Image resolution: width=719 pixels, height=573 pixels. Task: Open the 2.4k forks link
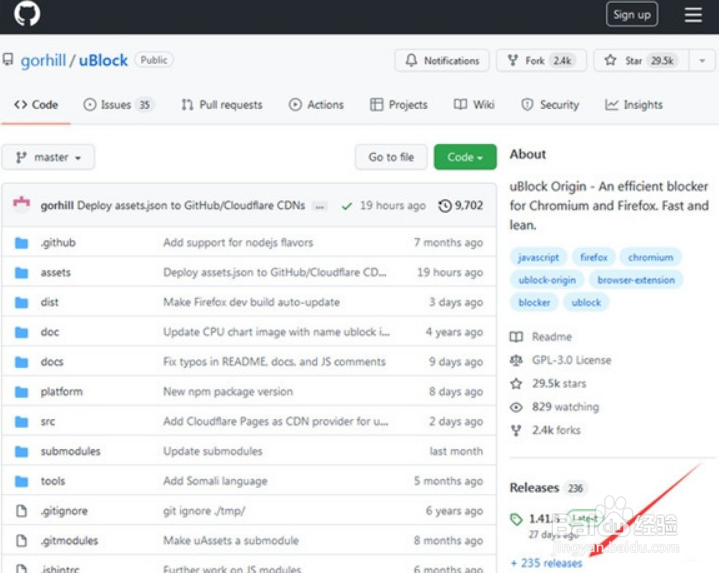pos(545,430)
